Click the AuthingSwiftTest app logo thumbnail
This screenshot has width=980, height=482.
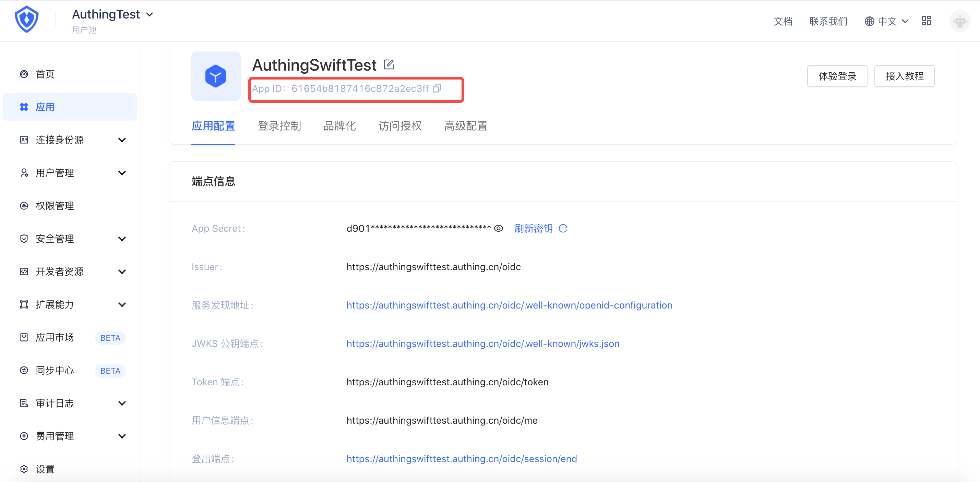[x=216, y=76]
